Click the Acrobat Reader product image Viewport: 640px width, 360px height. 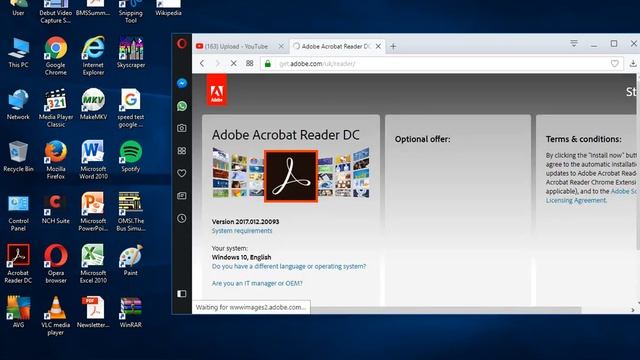pyautogui.click(x=291, y=176)
